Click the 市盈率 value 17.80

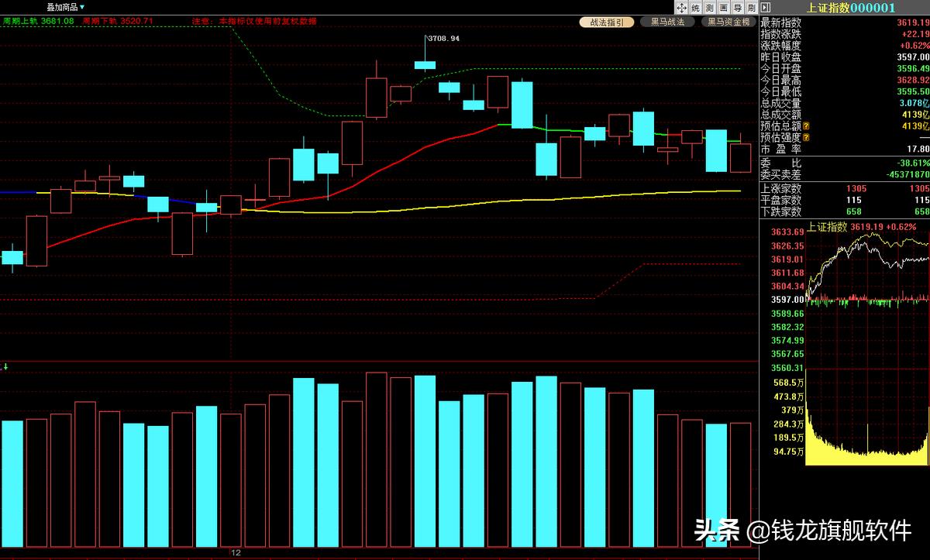(918, 149)
